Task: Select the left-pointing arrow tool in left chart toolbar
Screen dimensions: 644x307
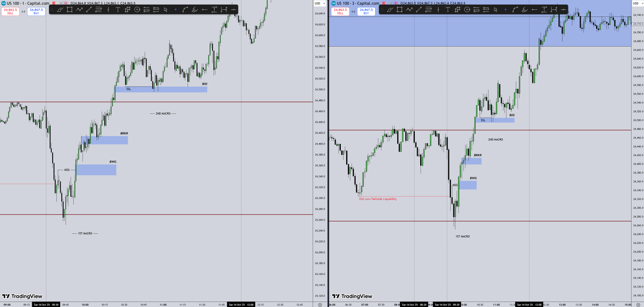Action: pos(204,10)
